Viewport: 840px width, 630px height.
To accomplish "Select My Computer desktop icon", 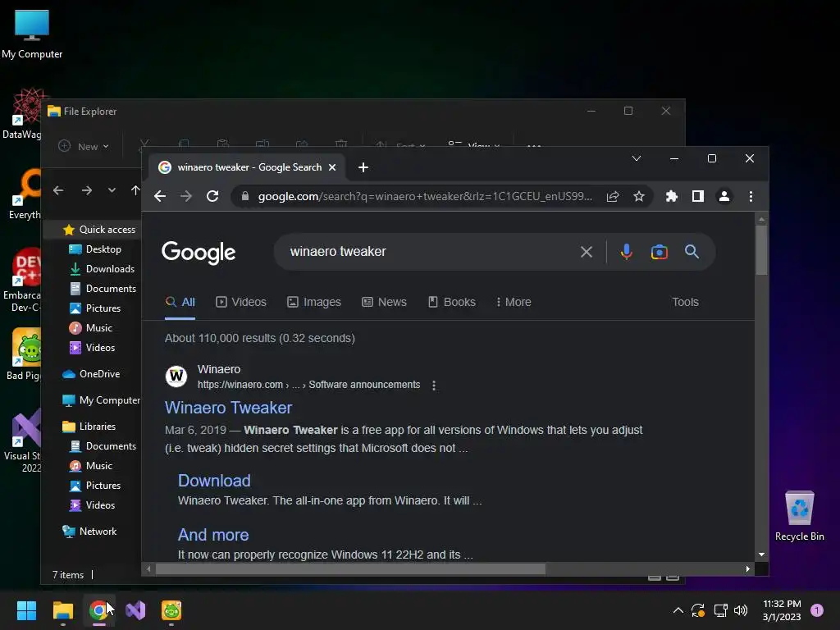I will point(32,34).
